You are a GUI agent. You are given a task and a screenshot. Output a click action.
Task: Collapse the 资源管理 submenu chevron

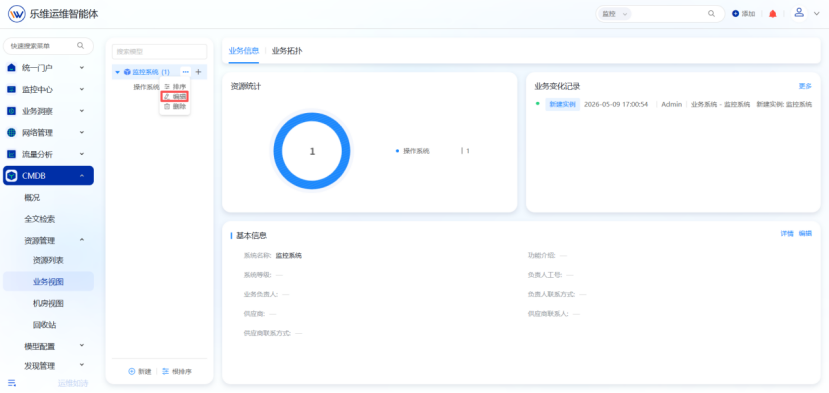coord(82,240)
